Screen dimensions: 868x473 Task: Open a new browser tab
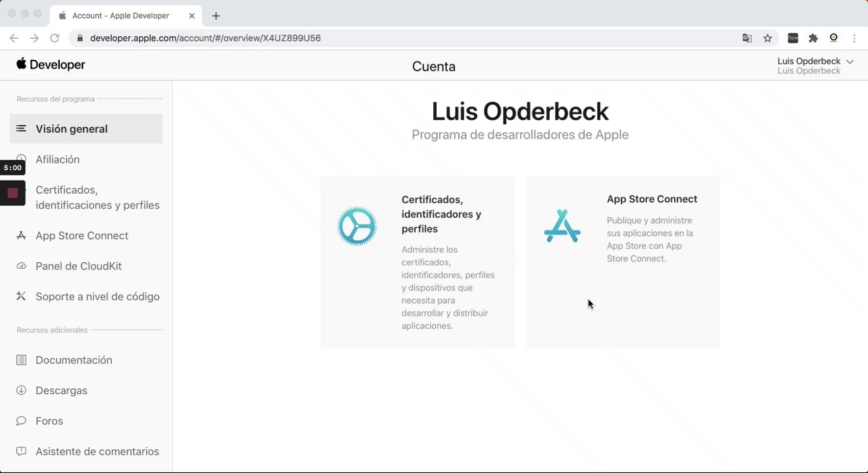click(x=216, y=16)
